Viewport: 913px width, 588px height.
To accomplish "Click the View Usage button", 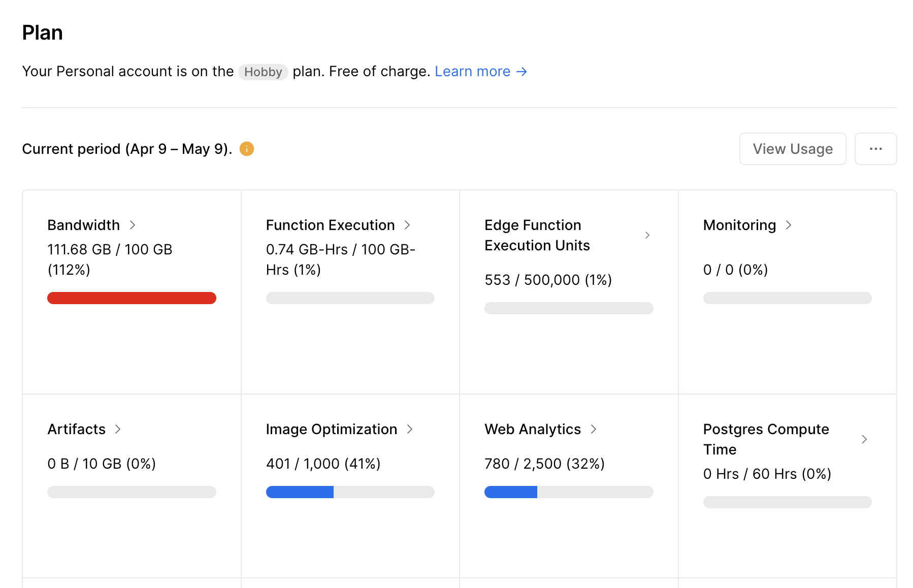I will pyautogui.click(x=792, y=149).
